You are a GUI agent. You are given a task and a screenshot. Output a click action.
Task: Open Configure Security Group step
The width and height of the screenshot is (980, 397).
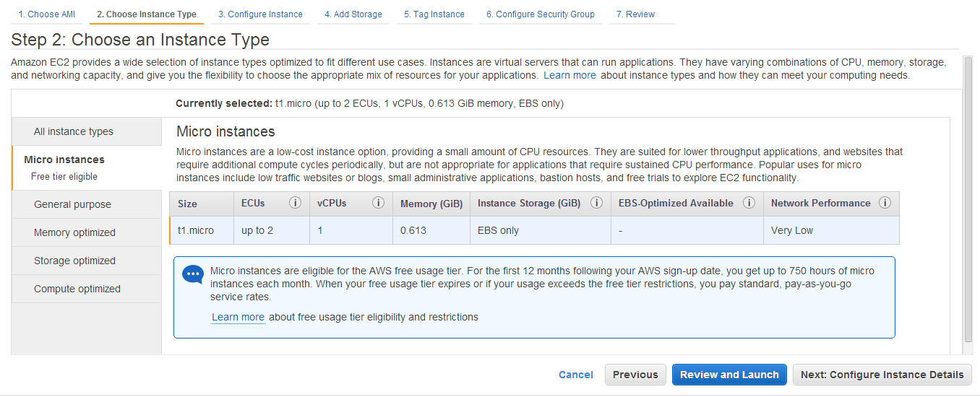[541, 14]
